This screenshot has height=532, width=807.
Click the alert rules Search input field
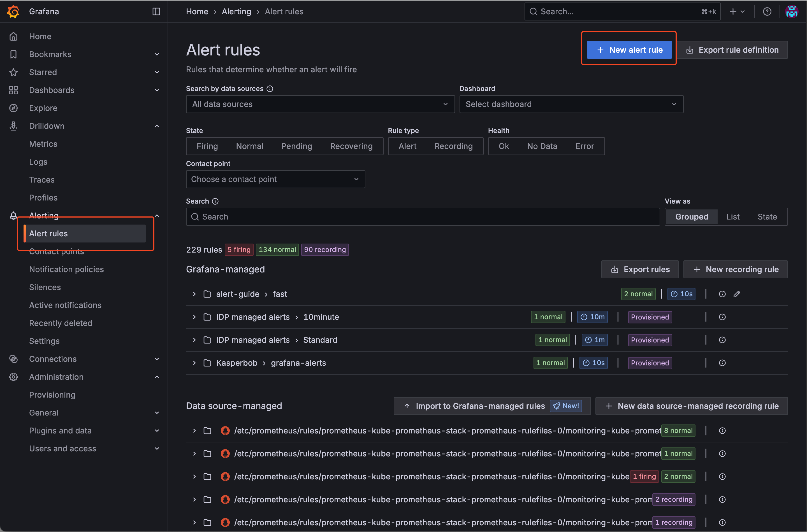[423, 217]
